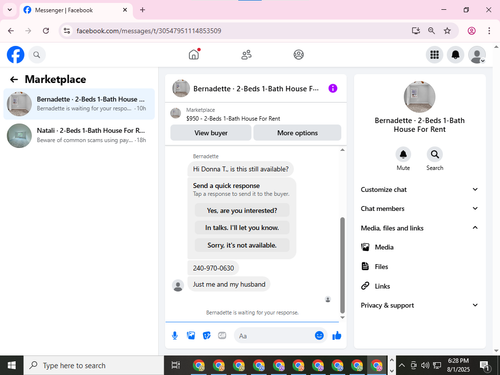This screenshot has width=500, height=375.
Task: Click the Facebook search magnifier icon
Action: [x=37, y=55]
